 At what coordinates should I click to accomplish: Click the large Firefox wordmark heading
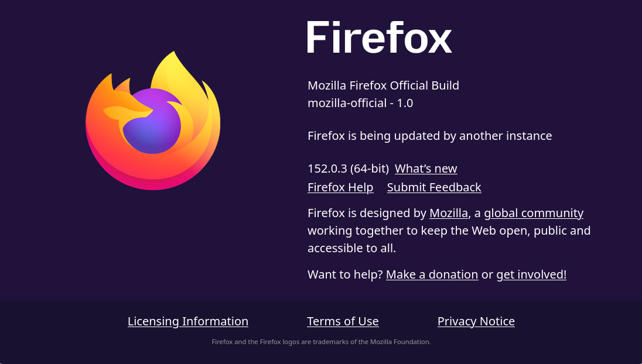pos(380,37)
